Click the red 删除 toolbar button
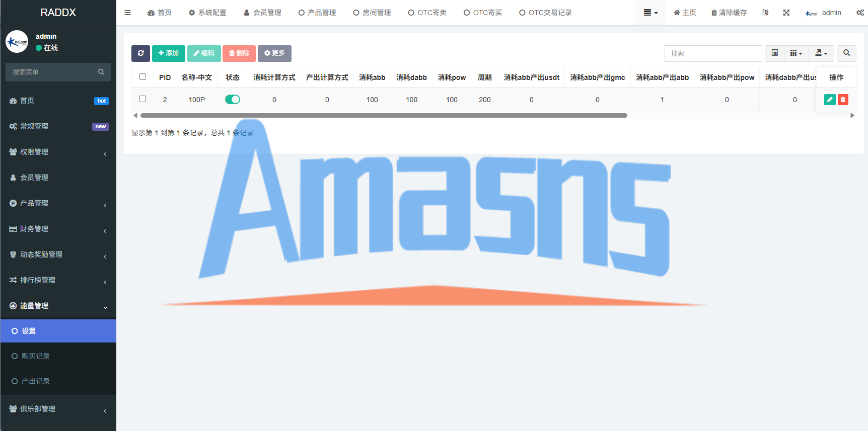This screenshot has height=431, width=868. coord(239,53)
